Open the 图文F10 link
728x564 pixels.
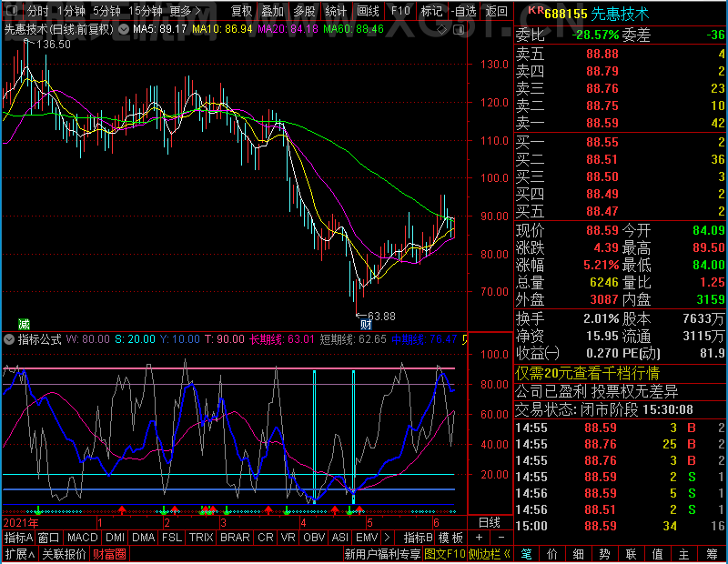tap(445, 554)
